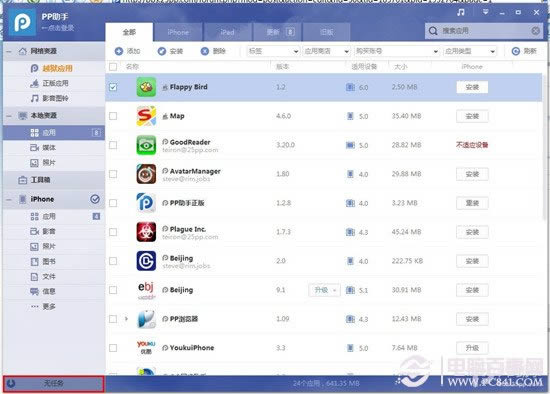This screenshot has width=550, height=394.
Task: Open the PP助手正版 app icon
Action: pyautogui.click(x=146, y=203)
